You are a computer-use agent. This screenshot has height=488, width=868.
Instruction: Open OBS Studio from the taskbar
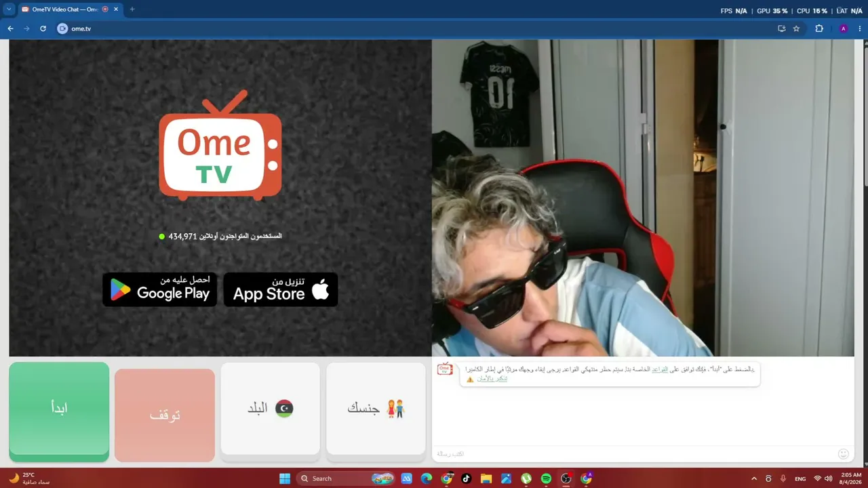click(566, 479)
